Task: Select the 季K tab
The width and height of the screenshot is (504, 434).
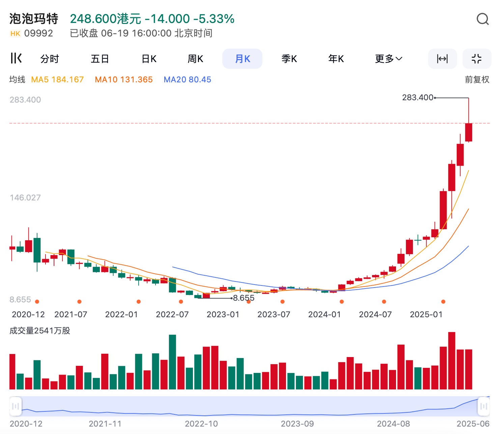Action: [x=289, y=58]
